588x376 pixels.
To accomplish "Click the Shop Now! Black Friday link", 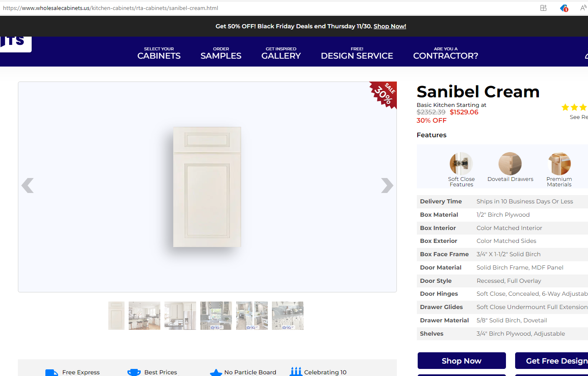I will point(390,26).
